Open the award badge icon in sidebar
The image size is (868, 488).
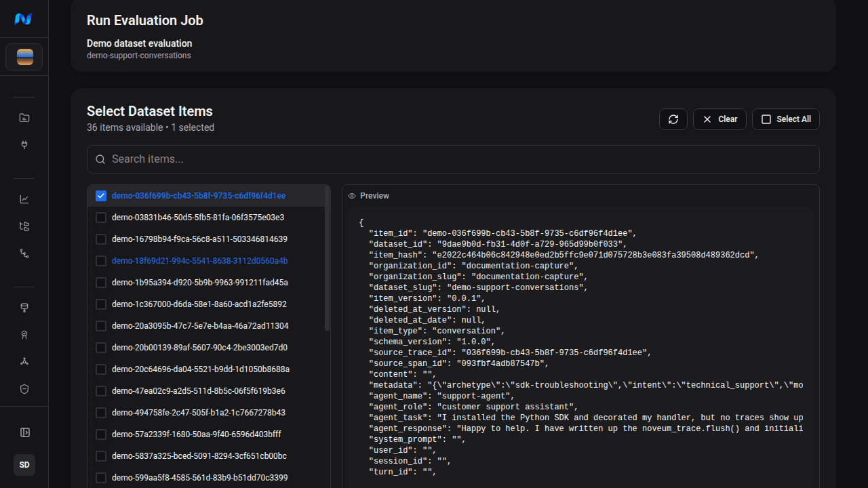[x=24, y=335]
